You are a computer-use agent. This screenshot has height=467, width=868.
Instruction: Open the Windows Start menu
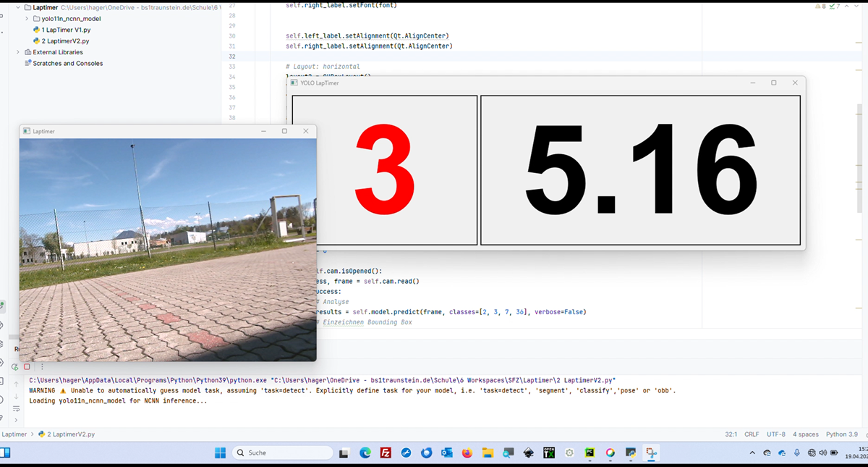click(220, 453)
